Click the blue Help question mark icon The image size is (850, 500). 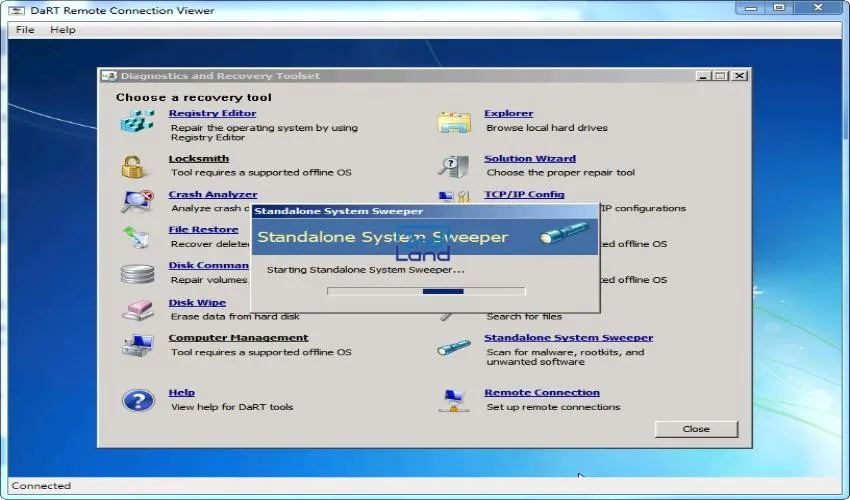coord(138,401)
